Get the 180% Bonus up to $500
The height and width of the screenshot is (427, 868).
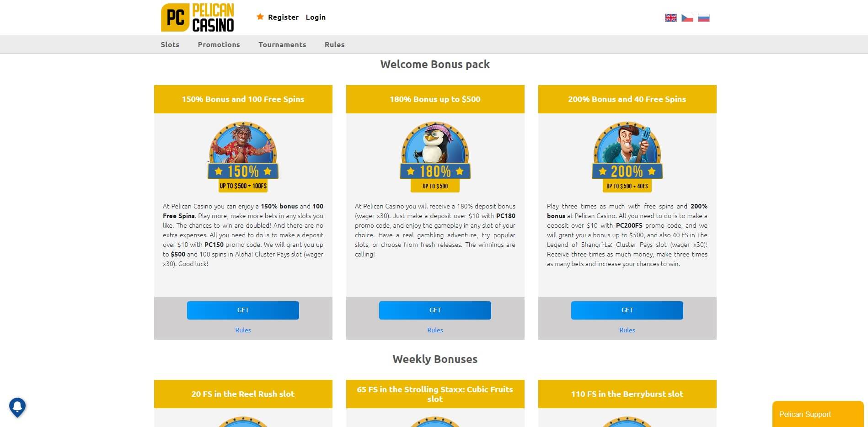click(435, 310)
